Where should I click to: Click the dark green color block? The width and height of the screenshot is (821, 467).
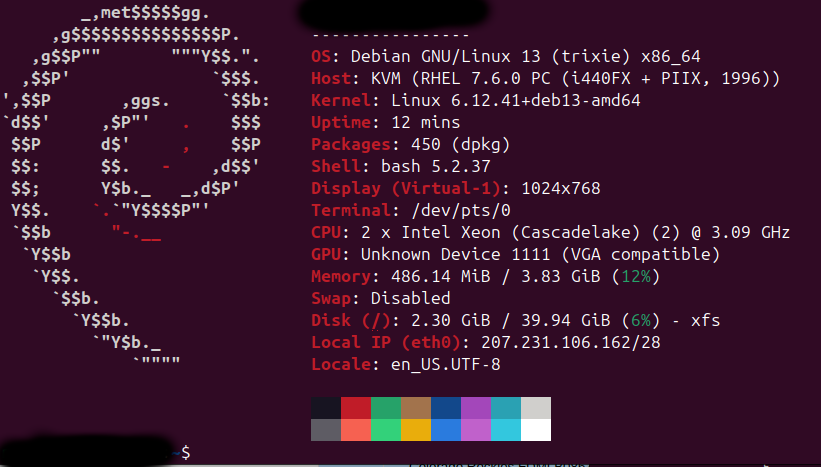pyautogui.click(x=386, y=408)
